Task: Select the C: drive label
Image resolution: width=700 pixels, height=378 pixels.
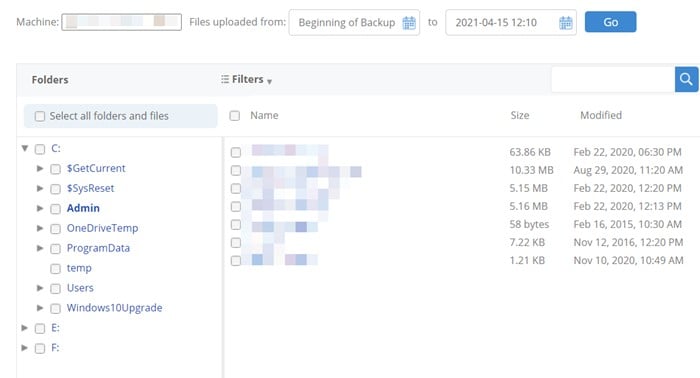Action: coord(56,148)
